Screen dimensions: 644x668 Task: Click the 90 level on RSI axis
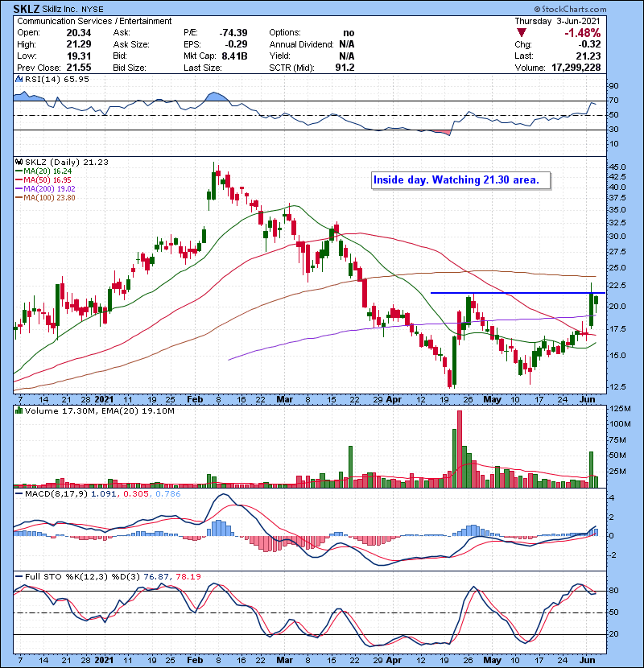coord(613,85)
